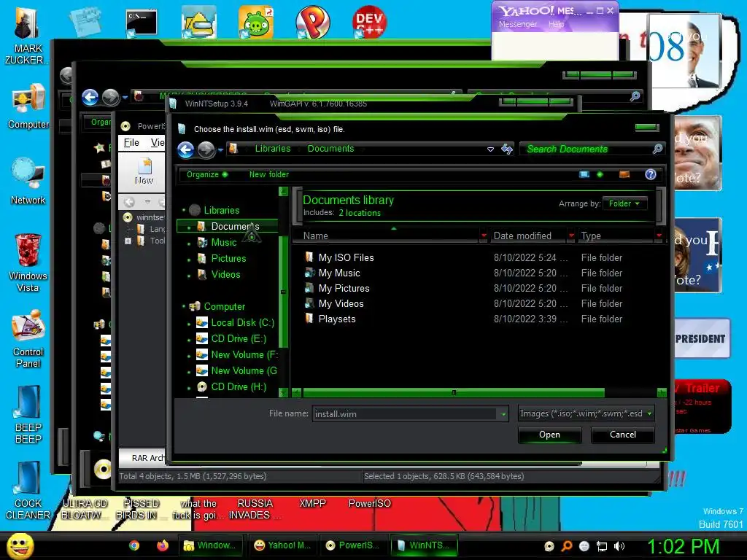Click the network tray icon
This screenshot has height=560, width=747.
point(602,546)
